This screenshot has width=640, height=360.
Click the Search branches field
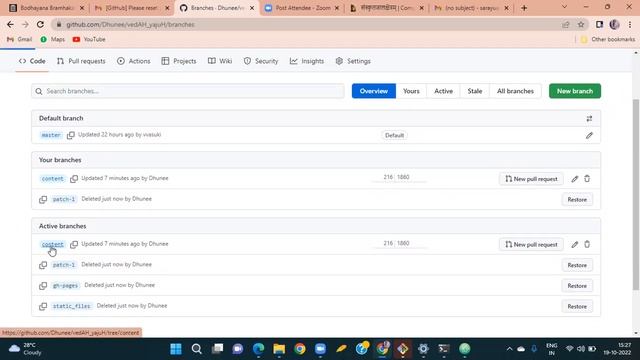point(188,91)
